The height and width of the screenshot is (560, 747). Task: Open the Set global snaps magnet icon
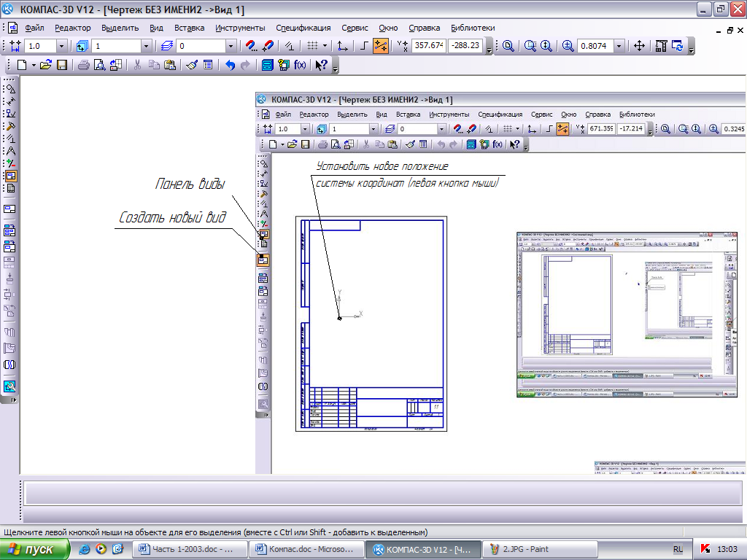(x=251, y=46)
